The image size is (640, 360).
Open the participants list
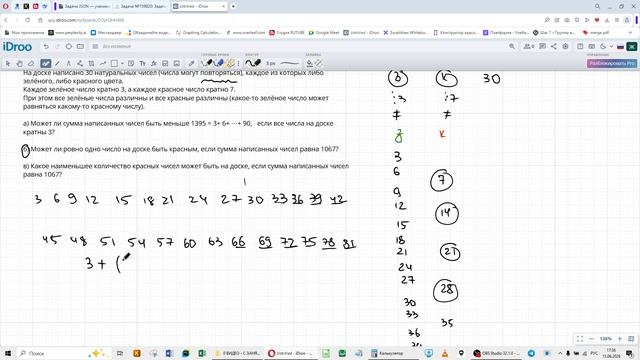[529, 47]
